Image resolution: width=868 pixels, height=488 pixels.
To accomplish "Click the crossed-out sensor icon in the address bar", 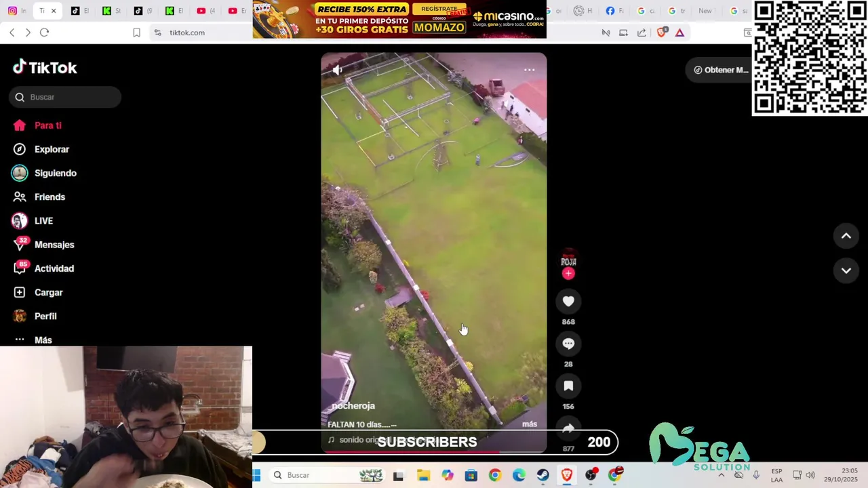I will [x=606, y=33].
